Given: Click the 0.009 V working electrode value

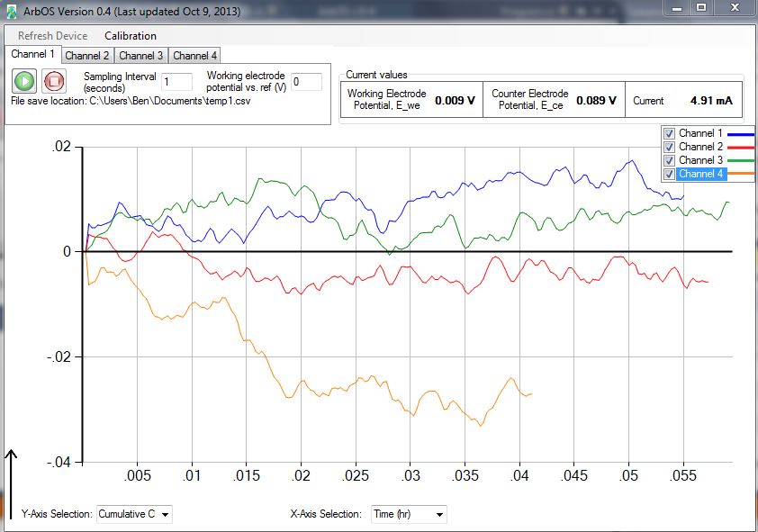Looking at the screenshot, I should coord(455,101).
